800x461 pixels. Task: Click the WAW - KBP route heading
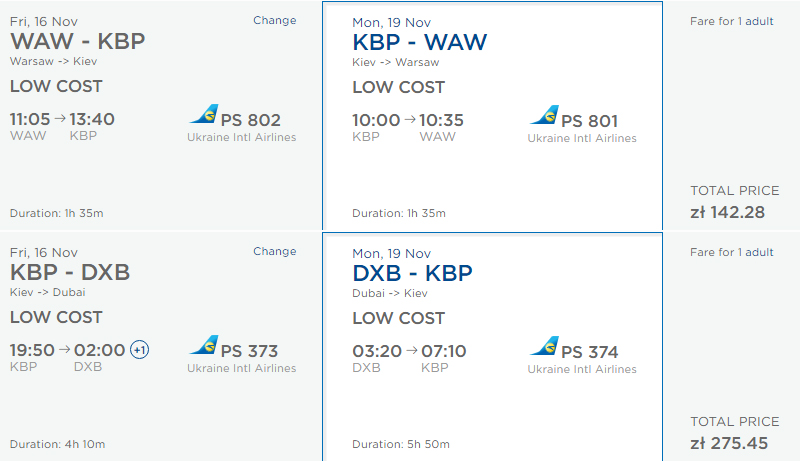[78, 41]
